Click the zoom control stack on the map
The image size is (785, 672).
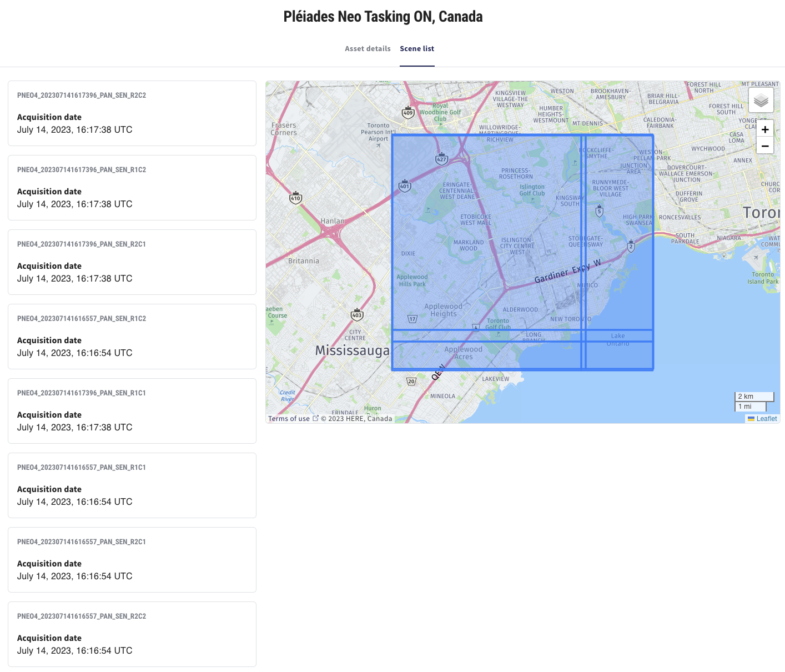pos(765,137)
